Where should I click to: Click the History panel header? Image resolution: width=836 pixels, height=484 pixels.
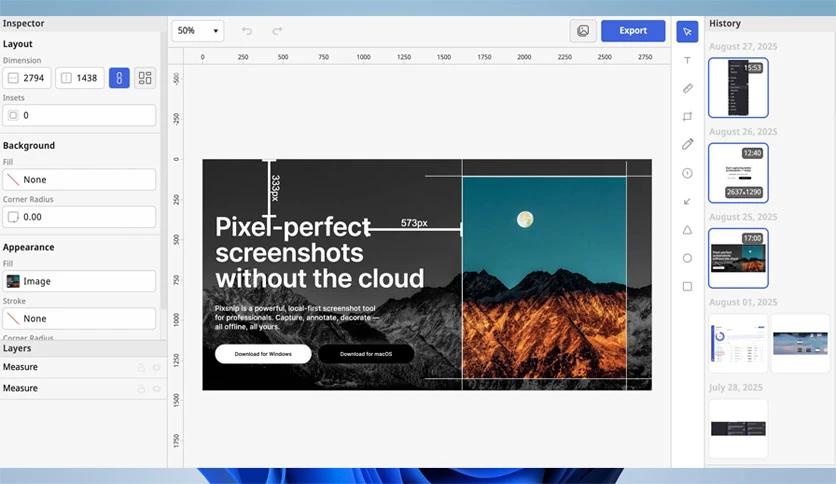click(x=770, y=23)
